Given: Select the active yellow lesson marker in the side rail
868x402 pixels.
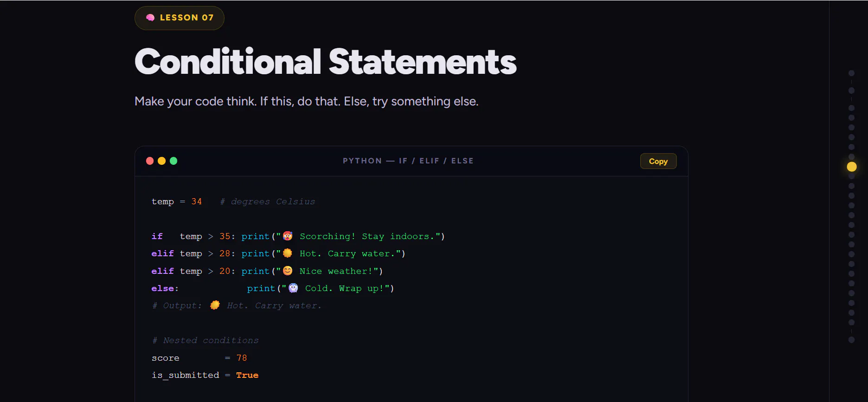Looking at the screenshot, I should (851, 167).
